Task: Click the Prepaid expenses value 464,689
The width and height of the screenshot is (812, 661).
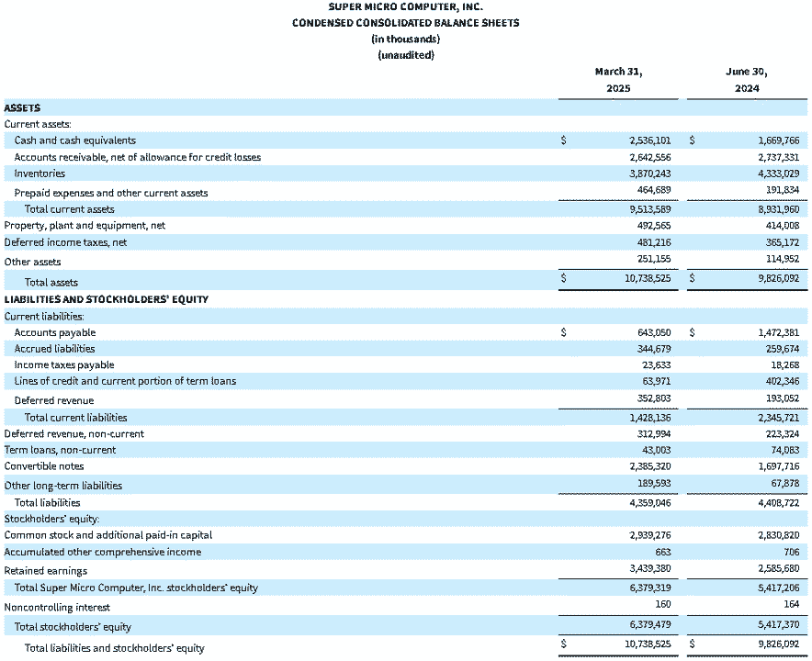Action: coord(654,189)
